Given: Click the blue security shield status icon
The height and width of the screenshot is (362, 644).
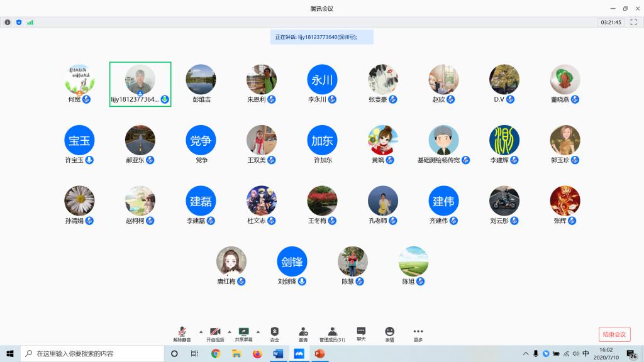Looking at the screenshot, I should [19, 22].
